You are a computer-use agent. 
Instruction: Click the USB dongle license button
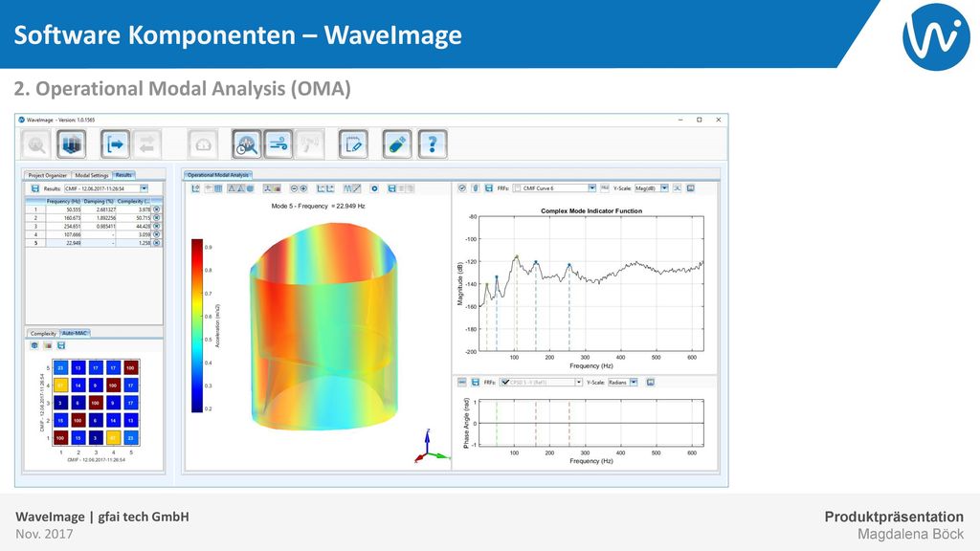tap(397, 144)
